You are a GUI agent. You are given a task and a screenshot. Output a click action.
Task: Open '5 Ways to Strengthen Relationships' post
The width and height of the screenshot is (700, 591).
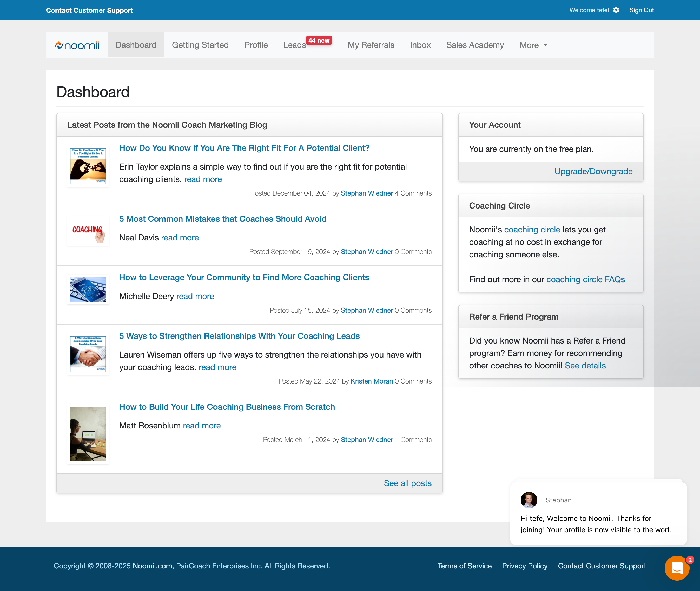coord(239,336)
